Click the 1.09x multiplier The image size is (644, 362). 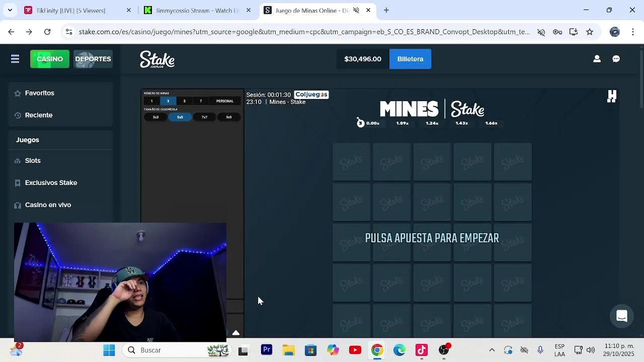tap(403, 123)
